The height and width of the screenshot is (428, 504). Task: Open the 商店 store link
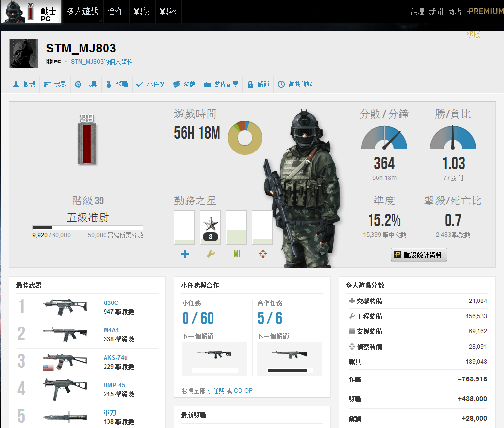(x=454, y=12)
